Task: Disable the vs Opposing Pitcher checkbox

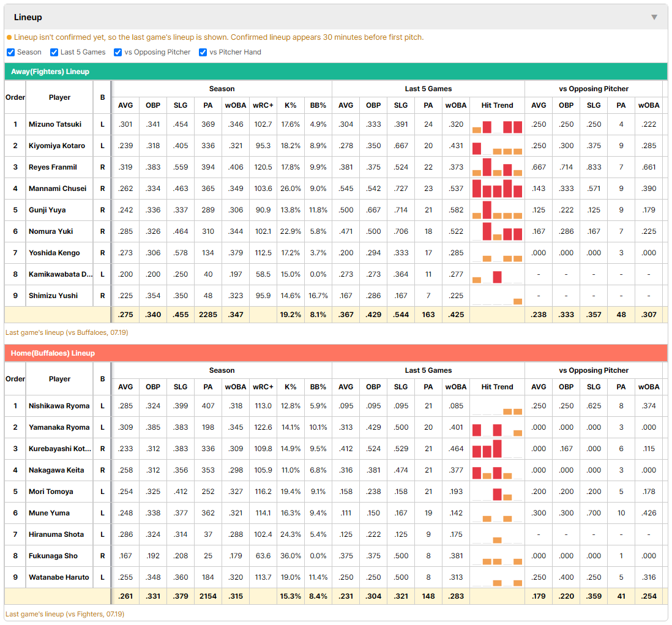Action: pos(118,52)
